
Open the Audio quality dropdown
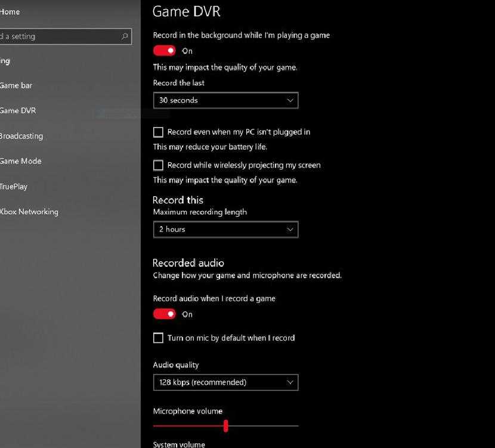pos(225,382)
